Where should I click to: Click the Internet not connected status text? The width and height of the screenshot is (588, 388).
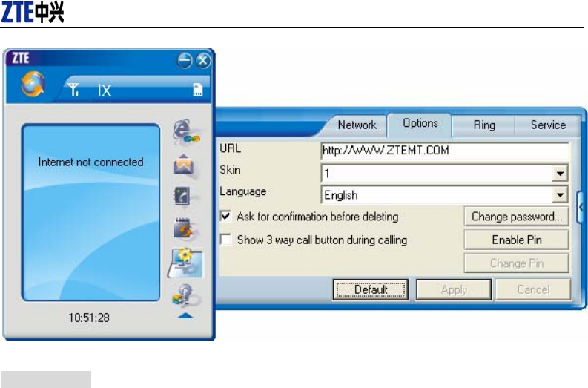coord(90,162)
